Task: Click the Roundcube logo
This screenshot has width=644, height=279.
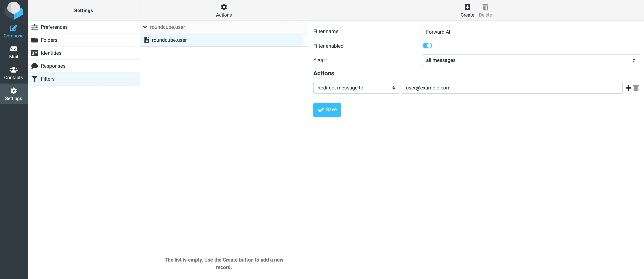Action: (x=14, y=10)
